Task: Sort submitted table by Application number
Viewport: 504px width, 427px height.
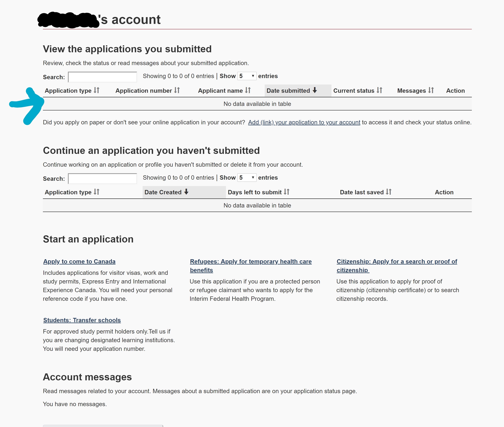Action: [x=147, y=91]
